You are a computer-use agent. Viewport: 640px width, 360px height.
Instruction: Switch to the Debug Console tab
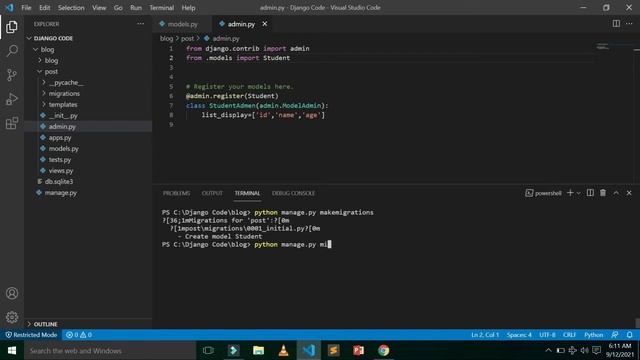[293, 193]
